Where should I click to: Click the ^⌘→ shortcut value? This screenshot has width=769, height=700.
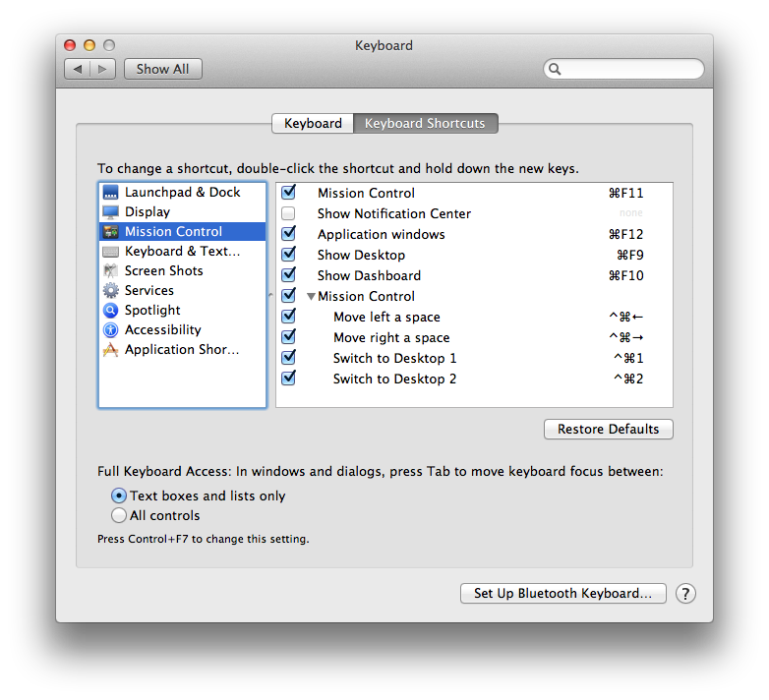point(625,337)
